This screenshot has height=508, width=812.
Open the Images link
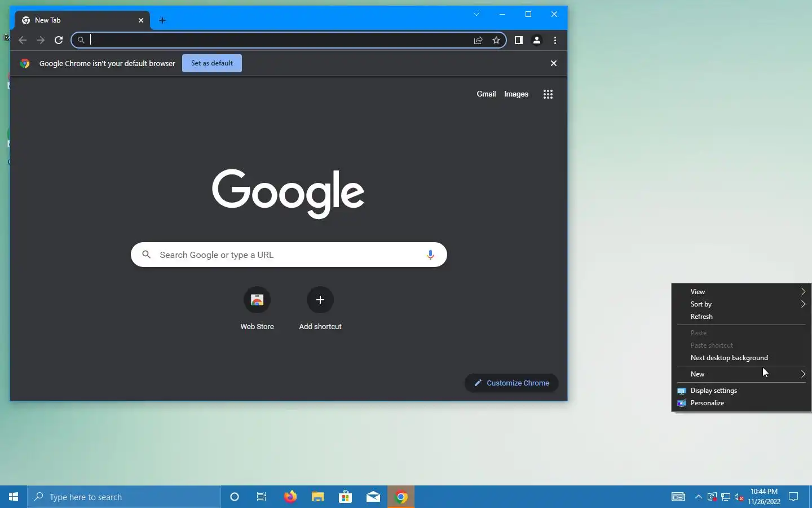point(516,94)
